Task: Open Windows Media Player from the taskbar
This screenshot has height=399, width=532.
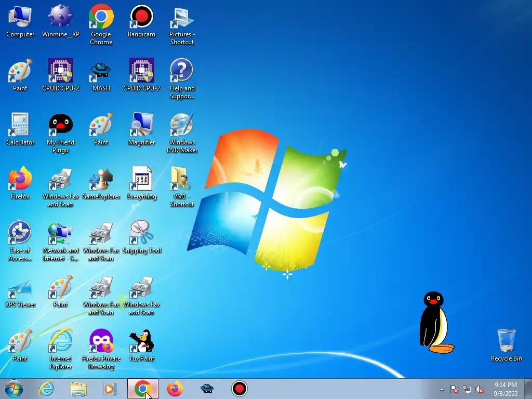Action: click(110, 389)
